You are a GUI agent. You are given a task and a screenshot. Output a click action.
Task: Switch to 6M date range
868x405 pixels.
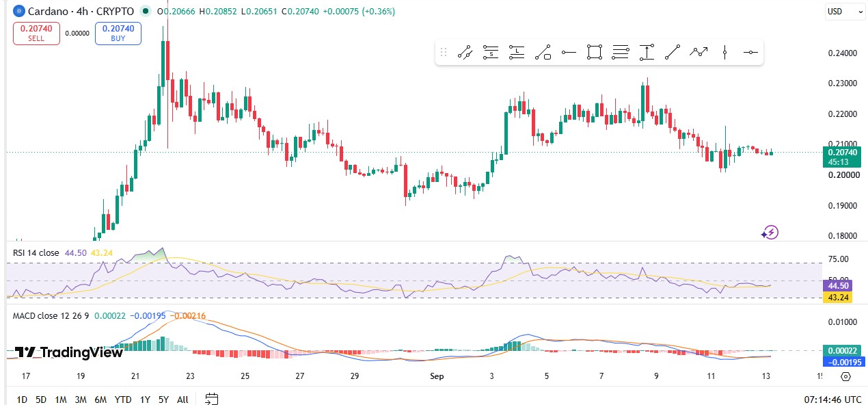100,400
